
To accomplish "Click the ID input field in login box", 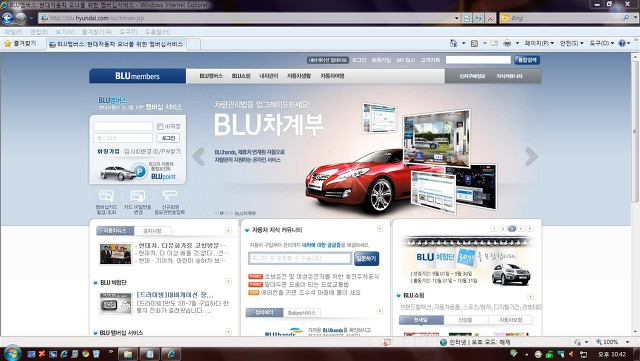I will click(123, 126).
